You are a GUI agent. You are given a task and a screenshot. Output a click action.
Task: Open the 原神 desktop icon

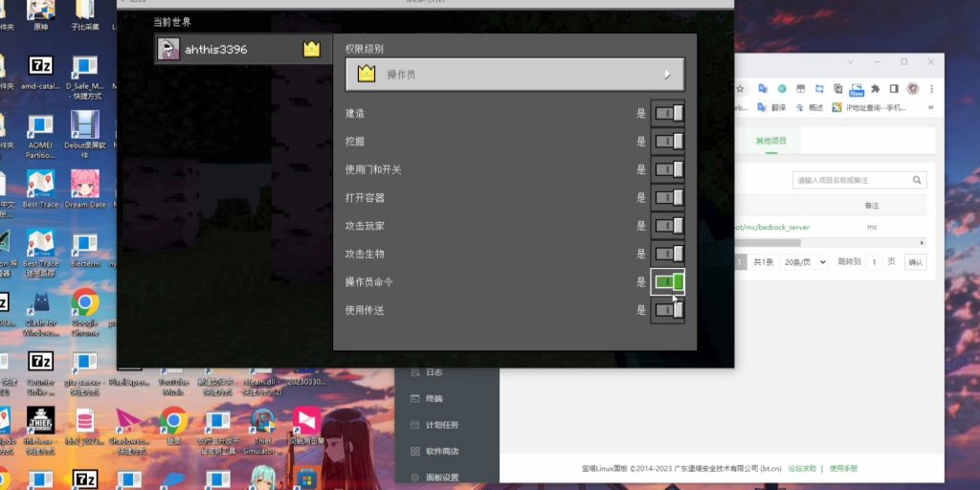coord(40,15)
